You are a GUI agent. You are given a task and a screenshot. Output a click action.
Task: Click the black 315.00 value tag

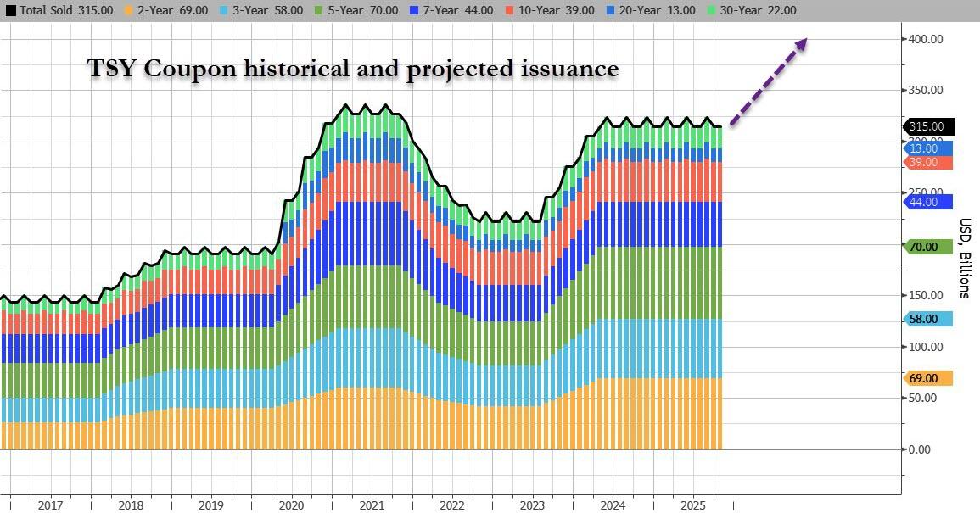(x=928, y=126)
